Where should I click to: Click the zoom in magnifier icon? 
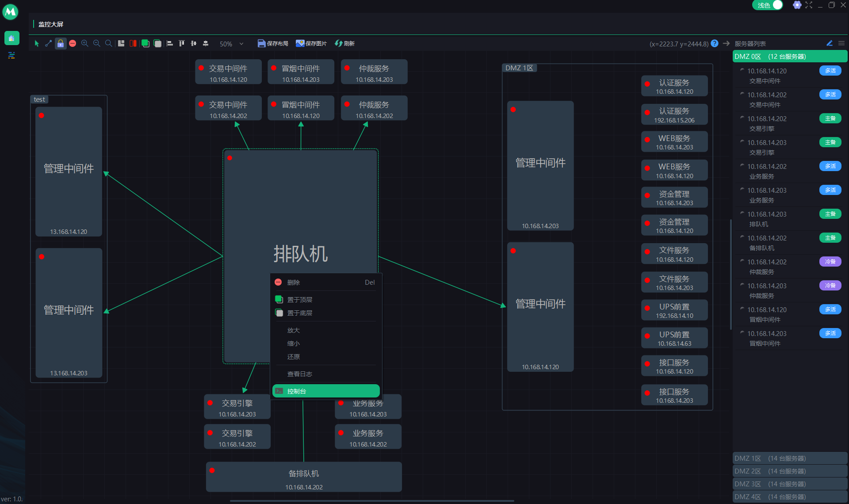pyautogui.click(x=84, y=43)
